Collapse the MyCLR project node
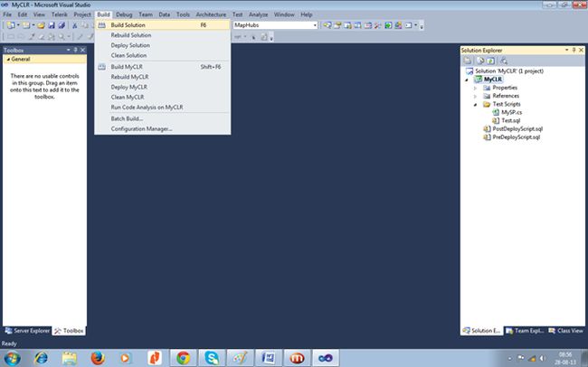This screenshot has height=367, width=588. [467, 80]
